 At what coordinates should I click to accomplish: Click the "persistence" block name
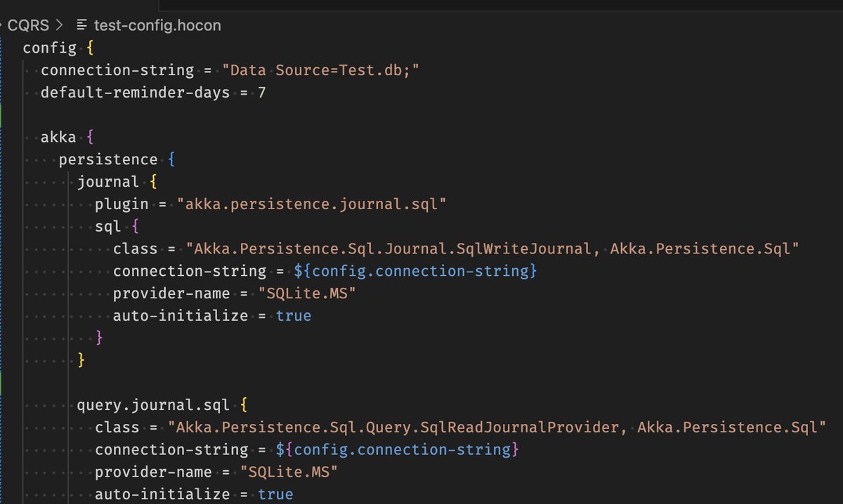(108, 160)
